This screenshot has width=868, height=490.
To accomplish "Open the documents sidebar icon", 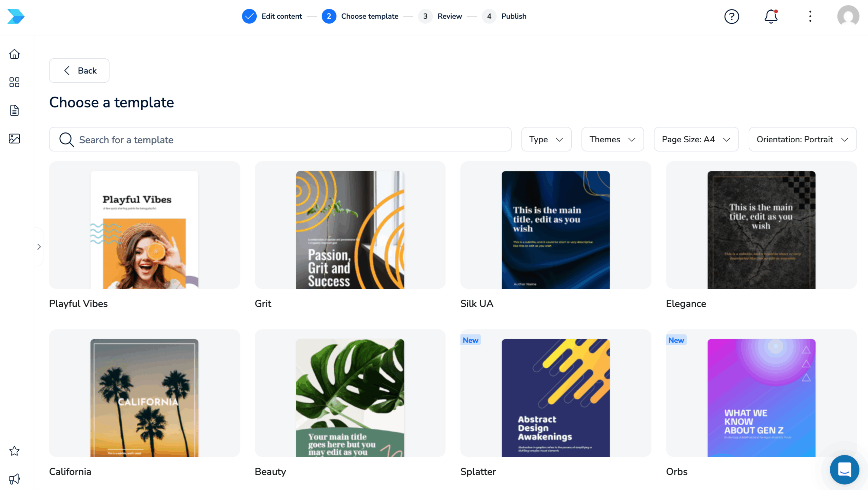I will point(14,110).
